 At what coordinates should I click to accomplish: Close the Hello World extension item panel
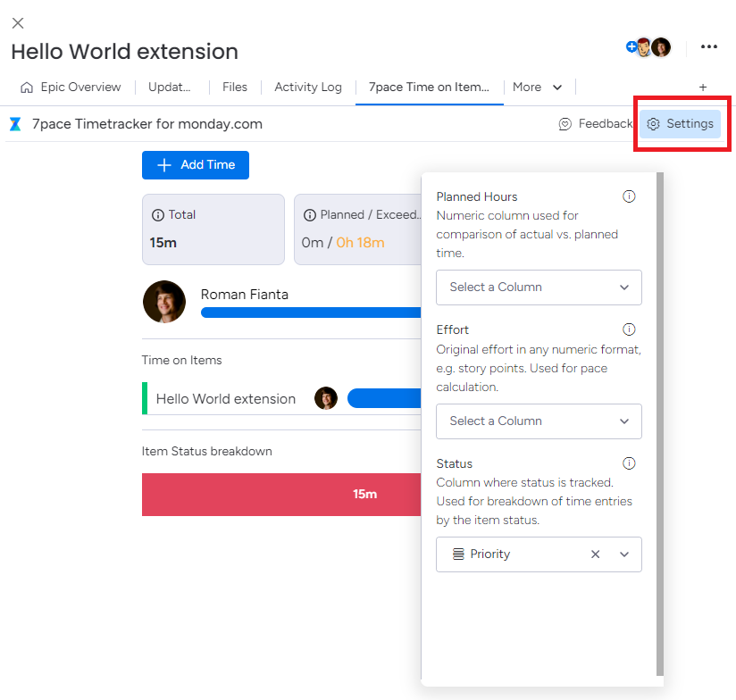[18, 23]
